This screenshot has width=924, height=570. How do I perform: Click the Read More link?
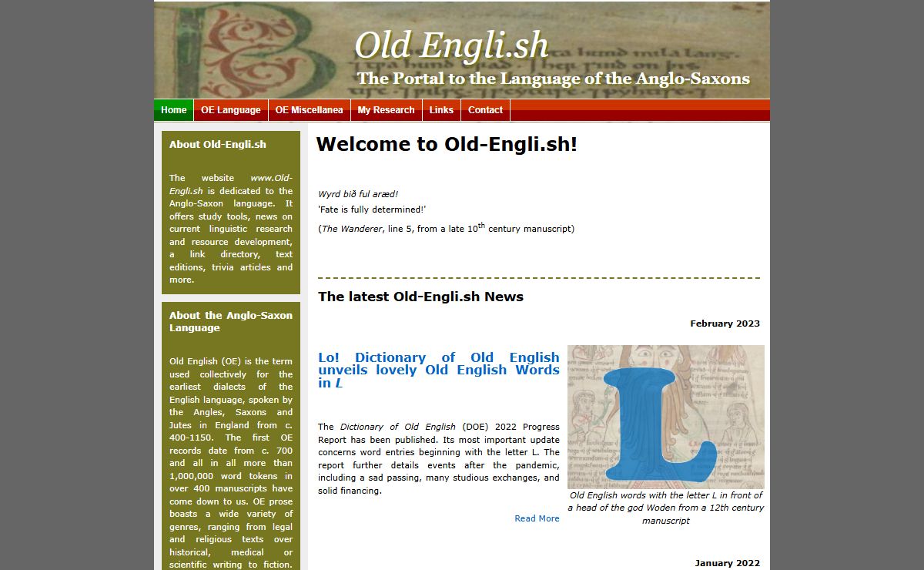click(x=537, y=518)
